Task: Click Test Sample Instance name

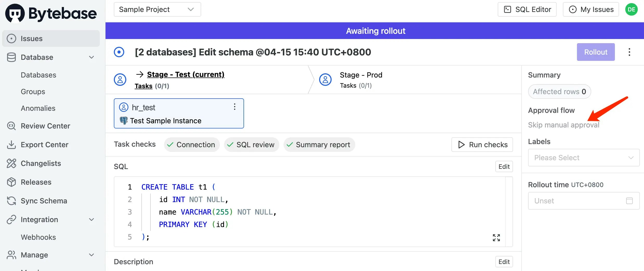Action: pyautogui.click(x=166, y=121)
